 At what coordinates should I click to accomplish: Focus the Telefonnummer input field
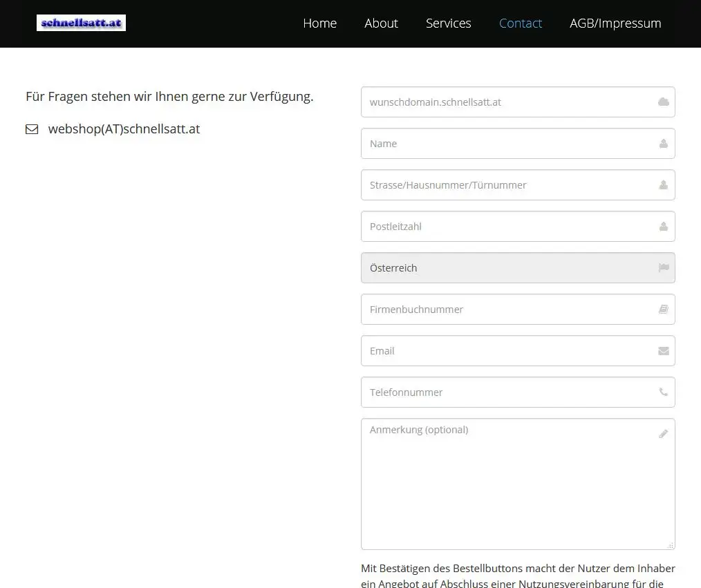point(518,392)
